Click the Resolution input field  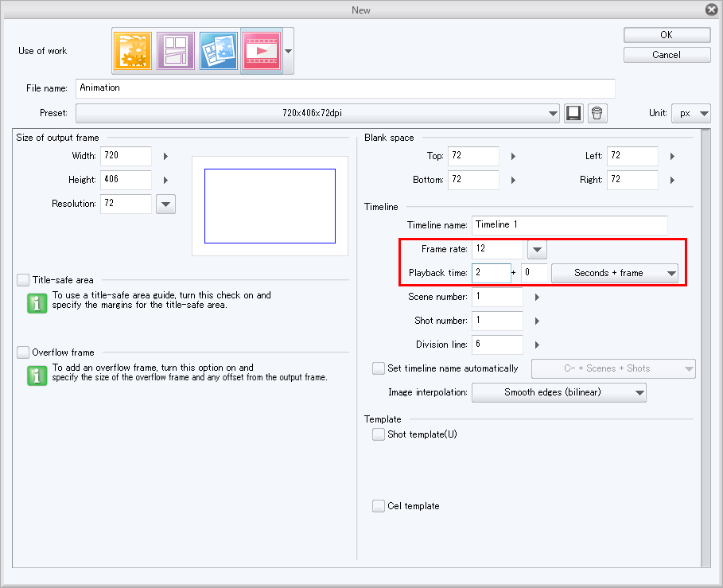click(x=126, y=204)
